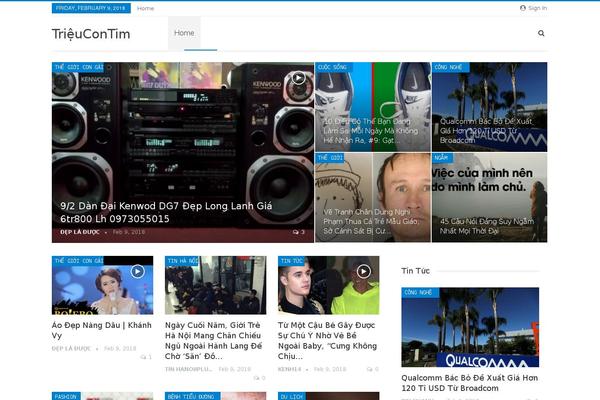600x400 pixels.
Task: Click author ĐẸP LÀ ĐƯỢC on Kenwood post
Action: (x=80, y=232)
